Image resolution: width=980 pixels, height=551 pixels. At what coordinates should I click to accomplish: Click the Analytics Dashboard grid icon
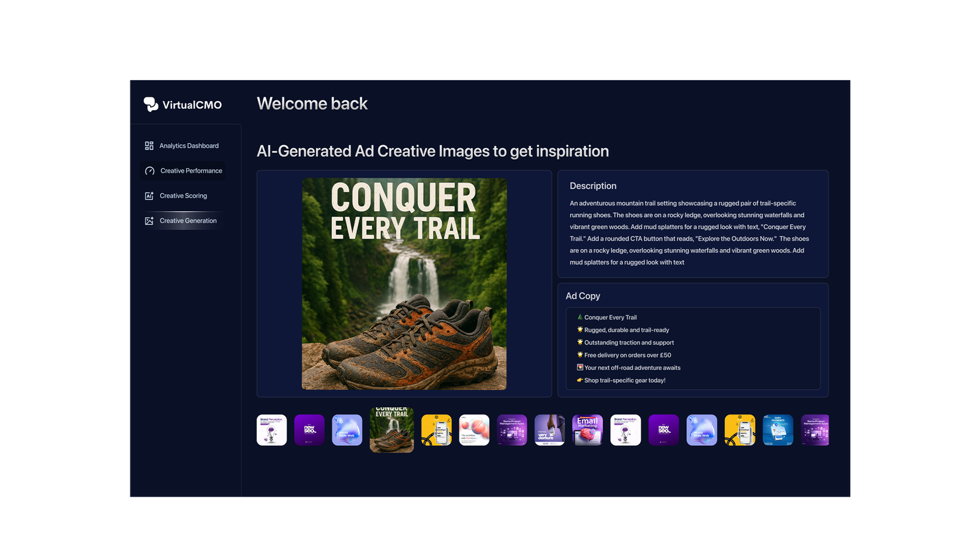click(x=149, y=146)
